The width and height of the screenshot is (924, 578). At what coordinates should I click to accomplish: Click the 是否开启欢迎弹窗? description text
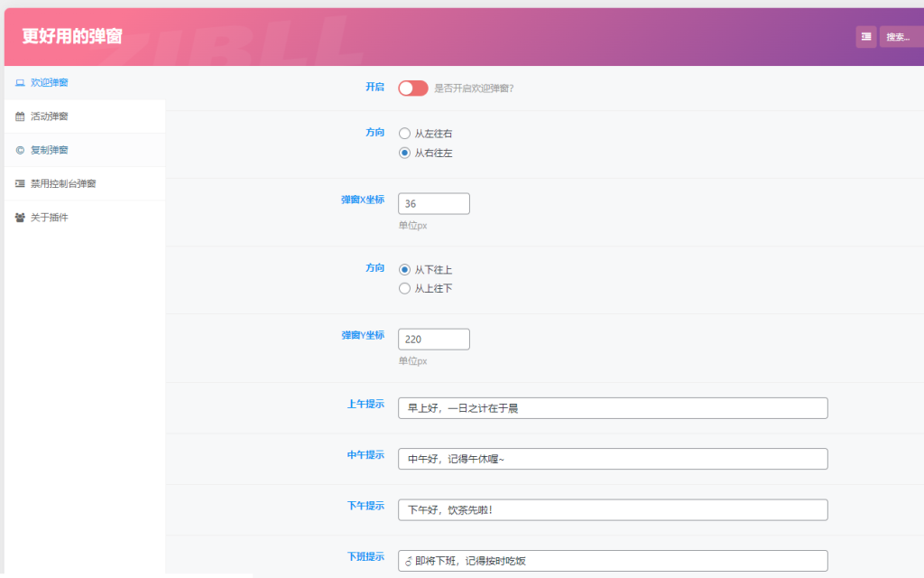[474, 89]
